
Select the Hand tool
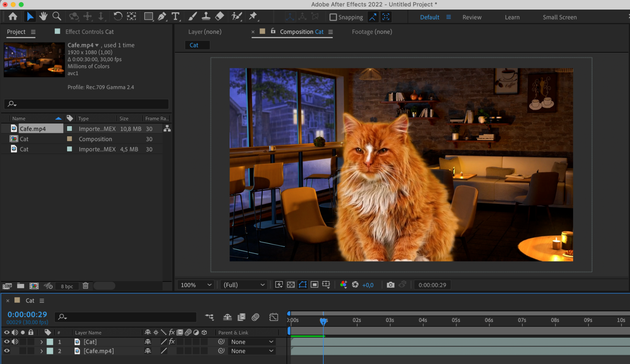(43, 16)
